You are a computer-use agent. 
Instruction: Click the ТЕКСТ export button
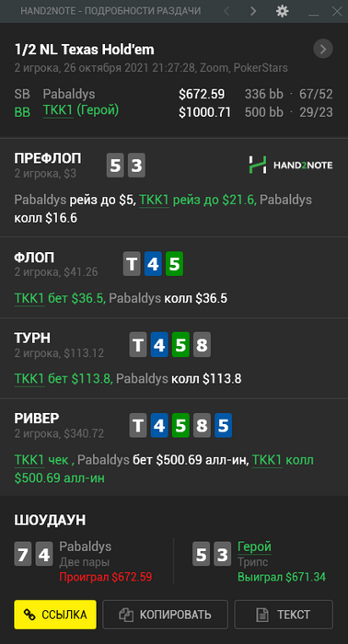284,615
